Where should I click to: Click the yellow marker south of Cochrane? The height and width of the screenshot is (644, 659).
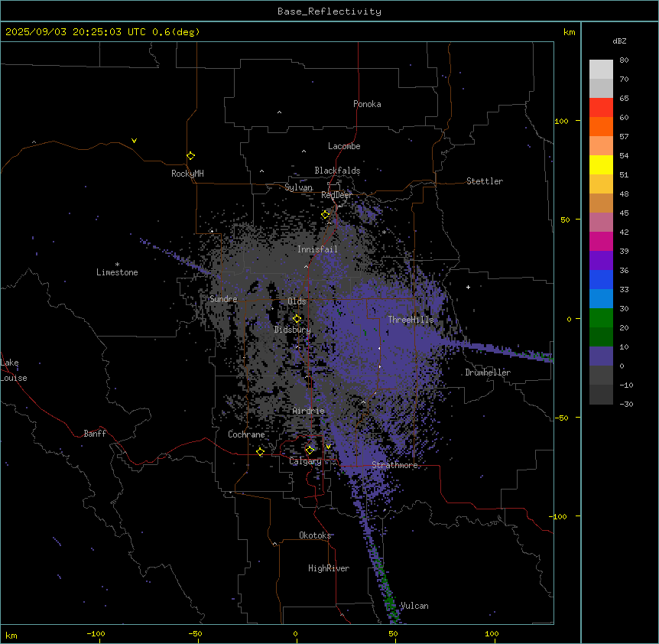click(x=260, y=452)
